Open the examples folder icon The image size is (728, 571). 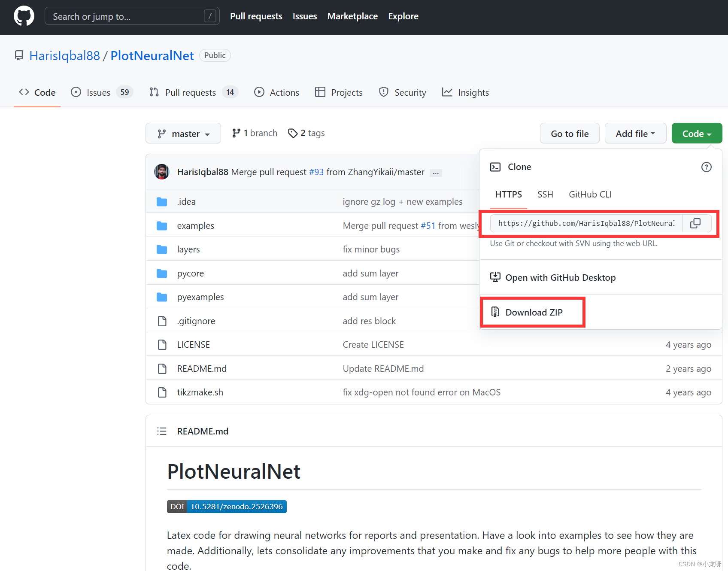click(x=162, y=226)
